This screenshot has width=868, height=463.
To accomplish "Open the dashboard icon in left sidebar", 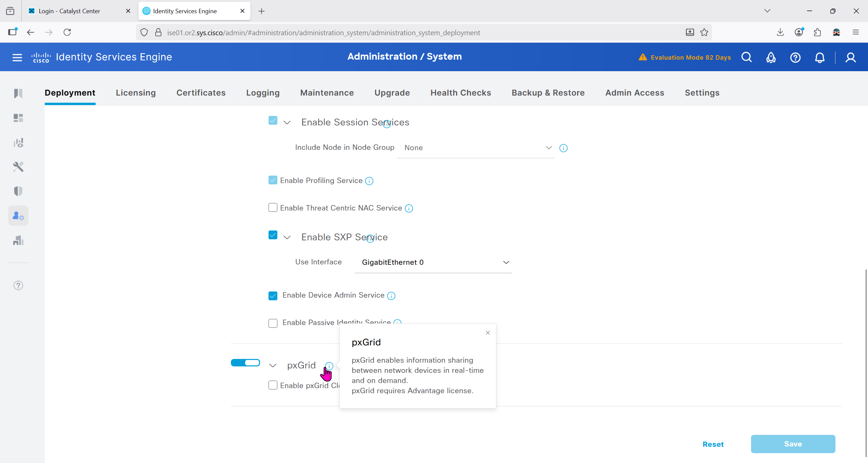I will click(18, 118).
